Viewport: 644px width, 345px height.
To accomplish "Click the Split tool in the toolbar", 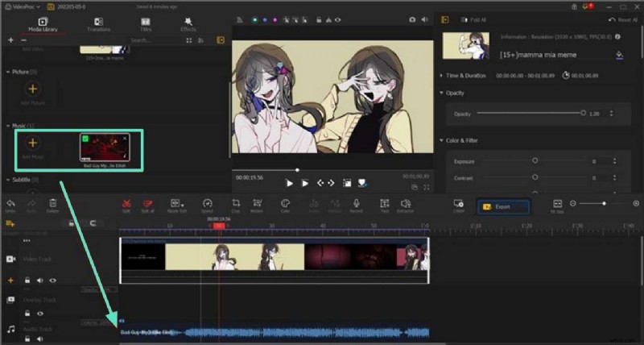I will pos(126,206).
